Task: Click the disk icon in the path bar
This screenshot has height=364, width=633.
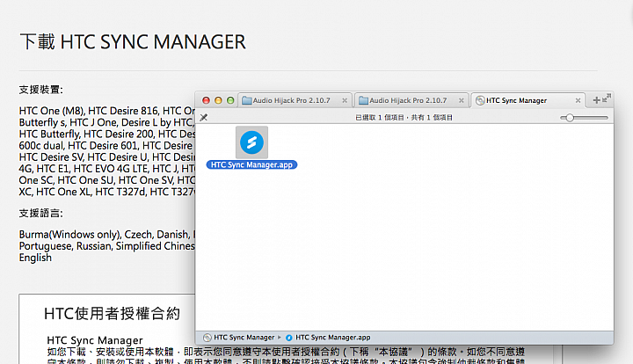Action: pos(207,338)
